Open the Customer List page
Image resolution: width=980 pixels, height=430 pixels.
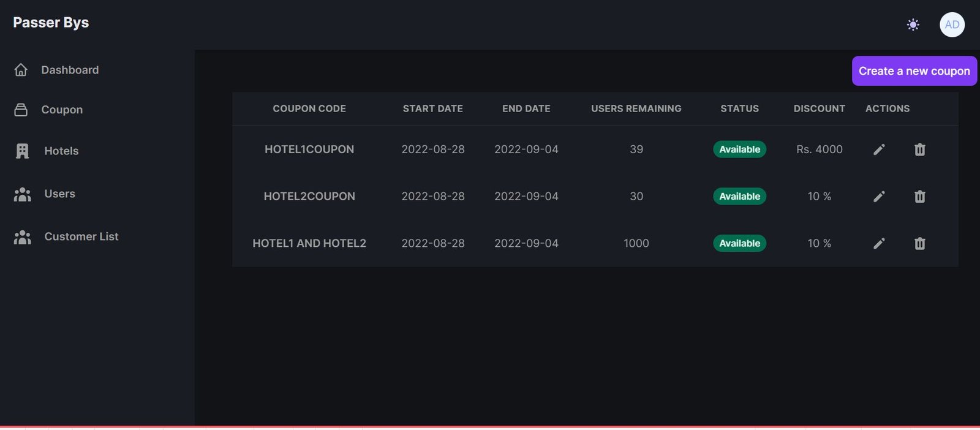81,237
